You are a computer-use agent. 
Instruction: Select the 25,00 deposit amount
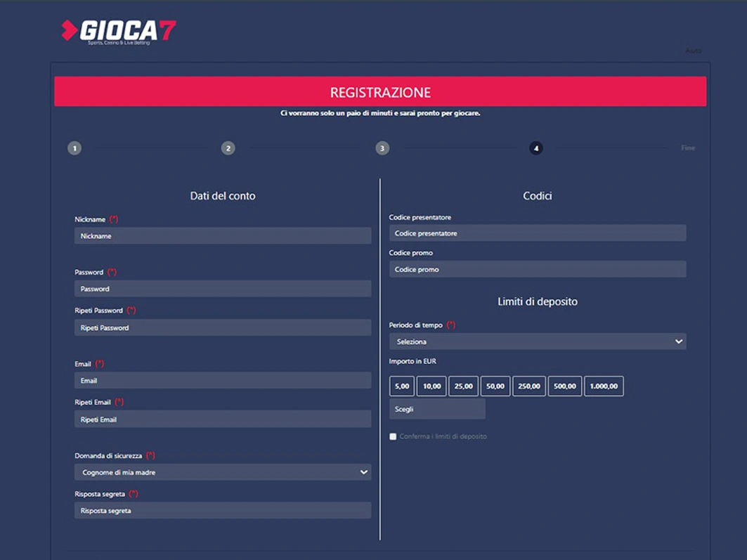(x=464, y=386)
